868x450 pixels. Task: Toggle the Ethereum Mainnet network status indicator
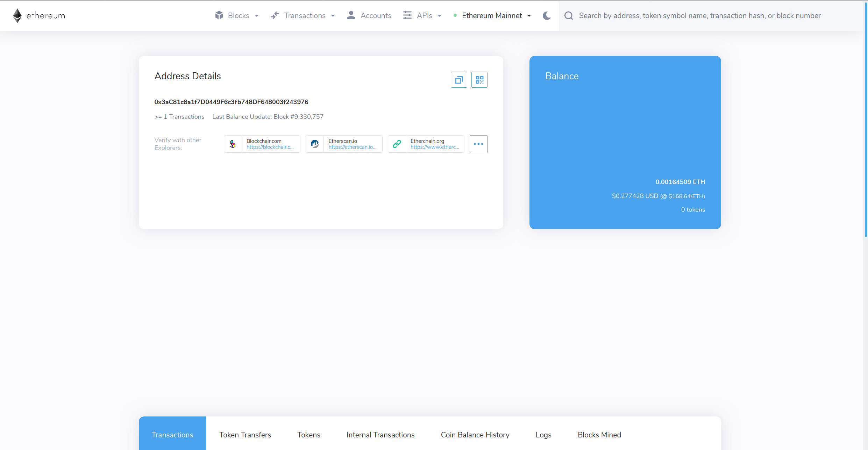pos(455,15)
